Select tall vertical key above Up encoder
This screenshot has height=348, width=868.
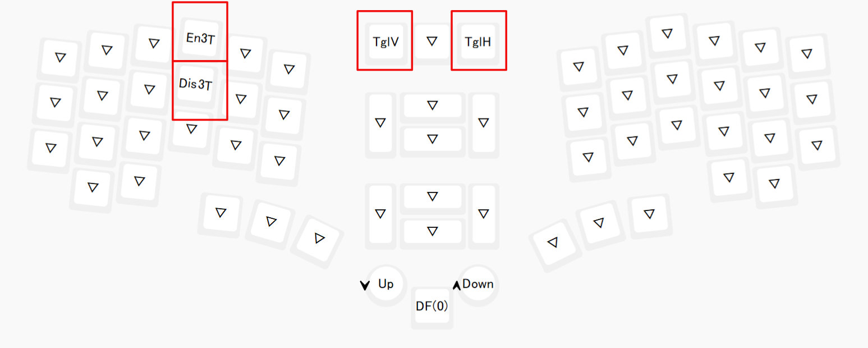pos(380,214)
